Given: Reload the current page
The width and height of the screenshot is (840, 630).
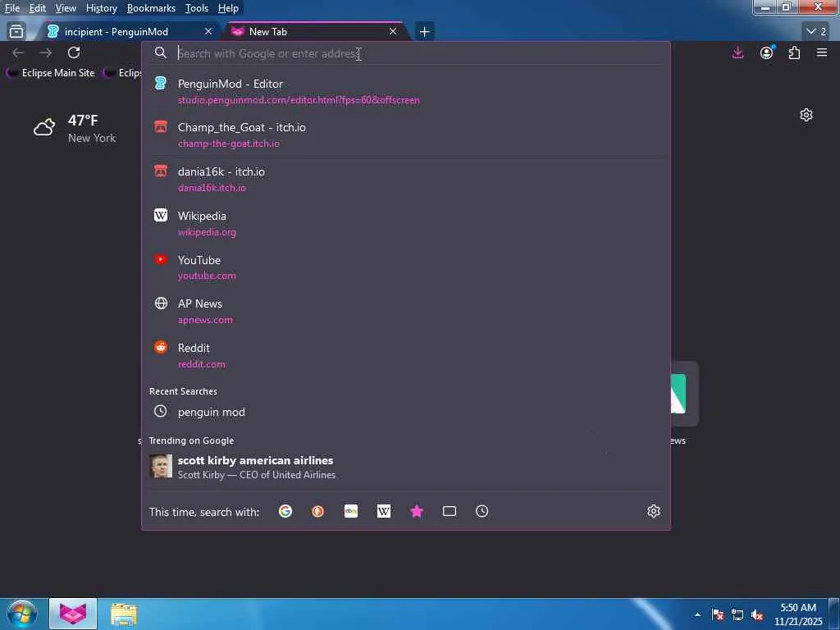Looking at the screenshot, I should pos(74,52).
